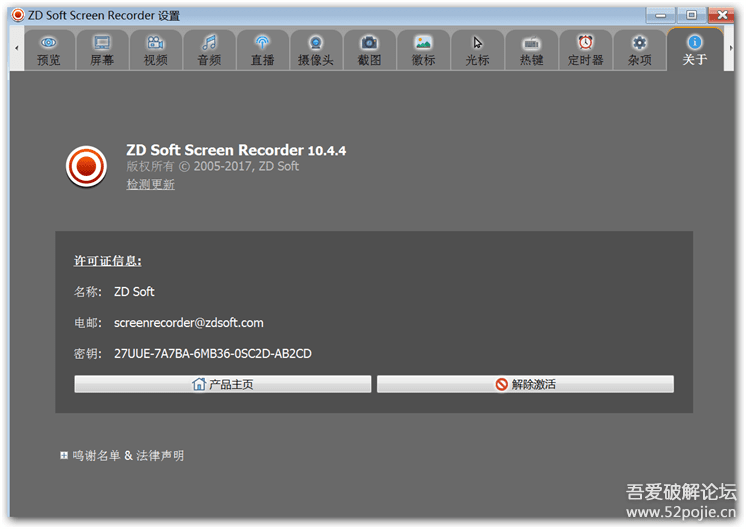Click the app icon in title bar
Screen dimensions: 746x529
tap(18, 15)
